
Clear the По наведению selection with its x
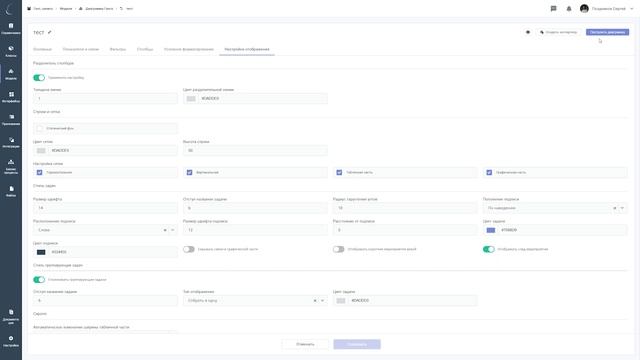click(615, 208)
